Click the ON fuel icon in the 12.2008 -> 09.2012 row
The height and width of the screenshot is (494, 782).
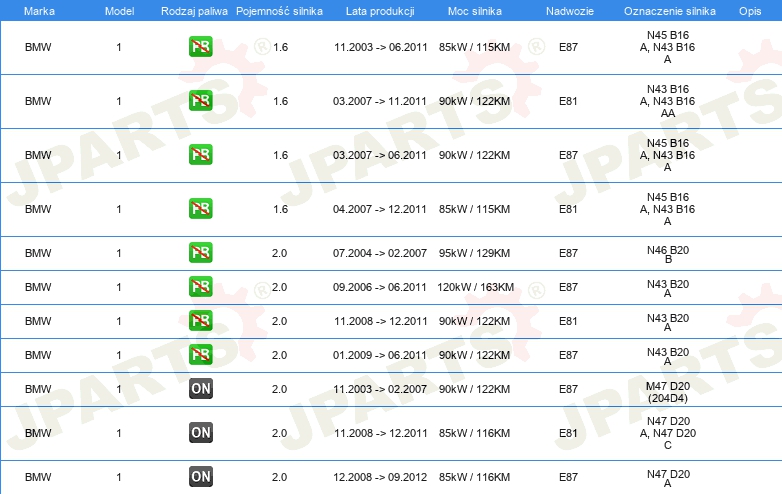pyautogui.click(x=200, y=477)
